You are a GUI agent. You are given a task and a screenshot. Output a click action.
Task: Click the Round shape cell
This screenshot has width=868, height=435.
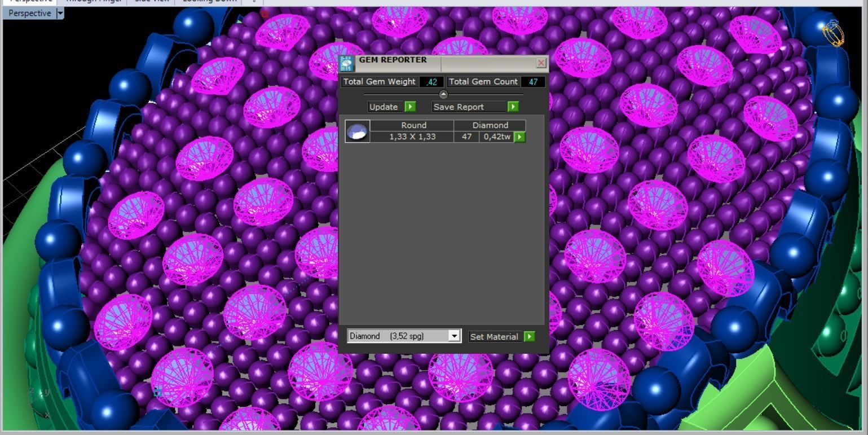[412, 125]
